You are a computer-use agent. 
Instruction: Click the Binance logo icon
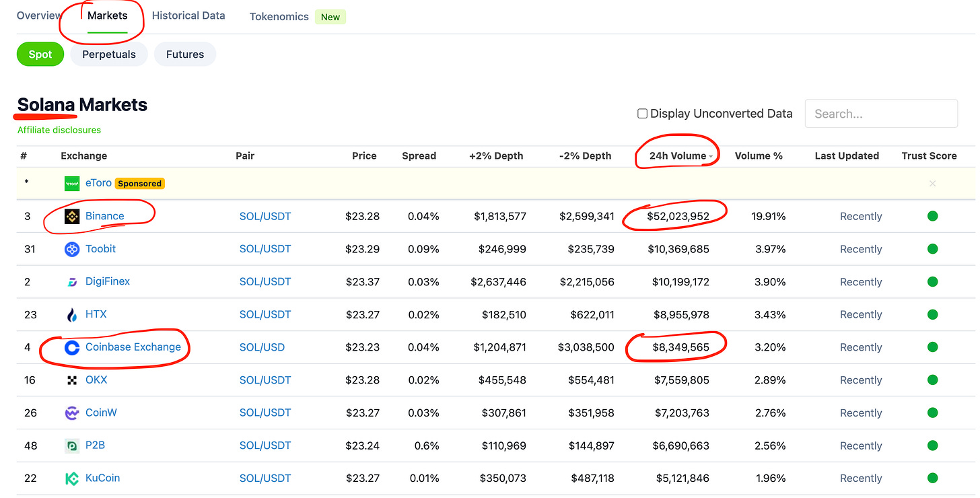(72, 217)
